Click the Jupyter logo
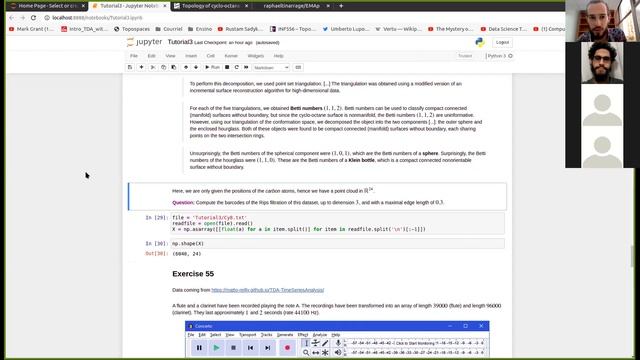Image resolution: width=640 pixels, height=360 pixels. click(144, 42)
